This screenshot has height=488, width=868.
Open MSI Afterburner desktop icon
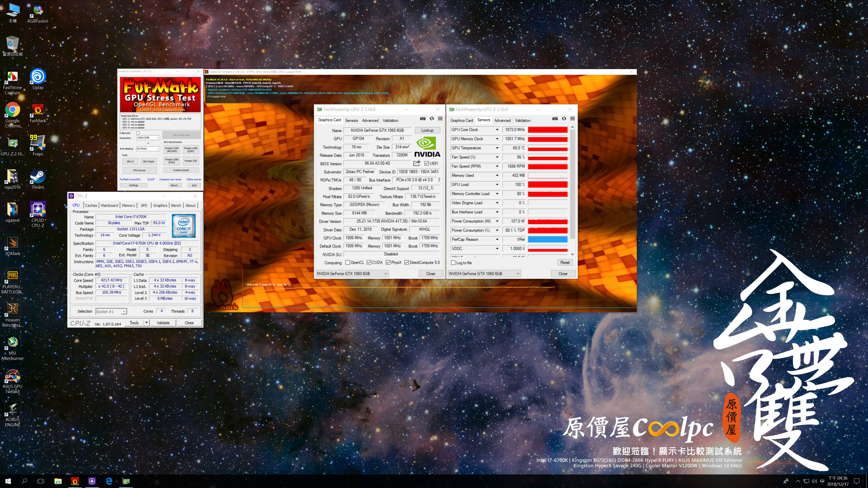(12, 347)
